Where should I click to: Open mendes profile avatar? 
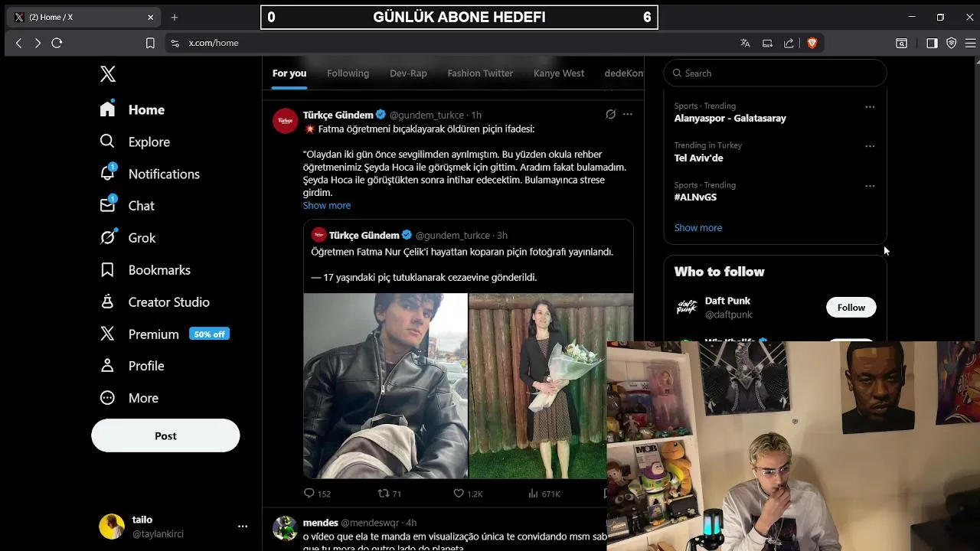click(285, 528)
